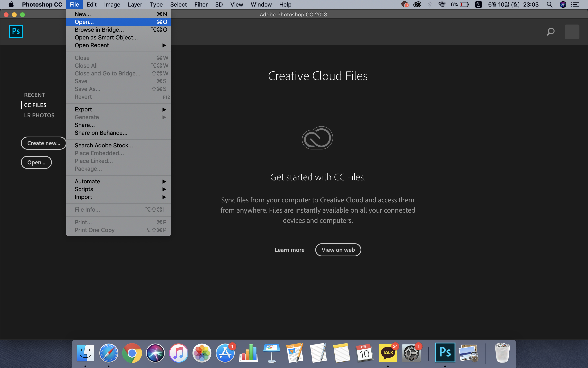Image resolution: width=588 pixels, height=368 pixels.
Task: Open Creative Cloud menu bar icon
Action: tap(417, 4)
